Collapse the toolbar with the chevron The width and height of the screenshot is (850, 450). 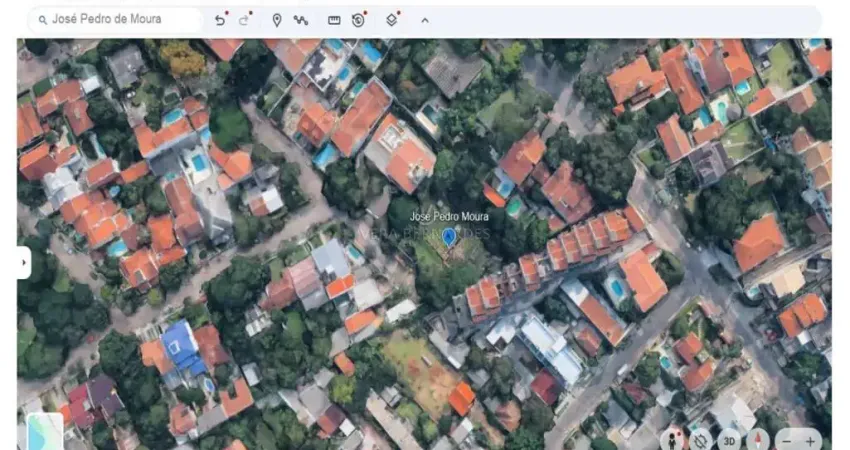(x=425, y=21)
